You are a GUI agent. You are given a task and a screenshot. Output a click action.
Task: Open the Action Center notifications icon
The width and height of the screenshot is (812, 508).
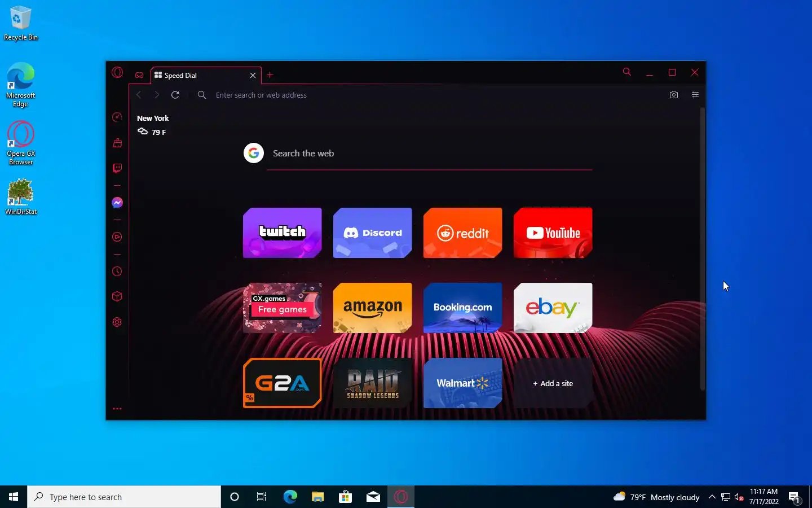[795, 497]
